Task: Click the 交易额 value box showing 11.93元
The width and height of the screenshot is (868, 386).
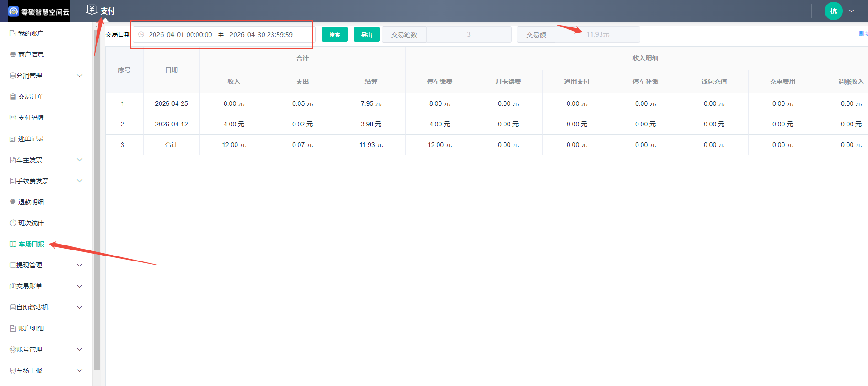Action: tap(597, 34)
